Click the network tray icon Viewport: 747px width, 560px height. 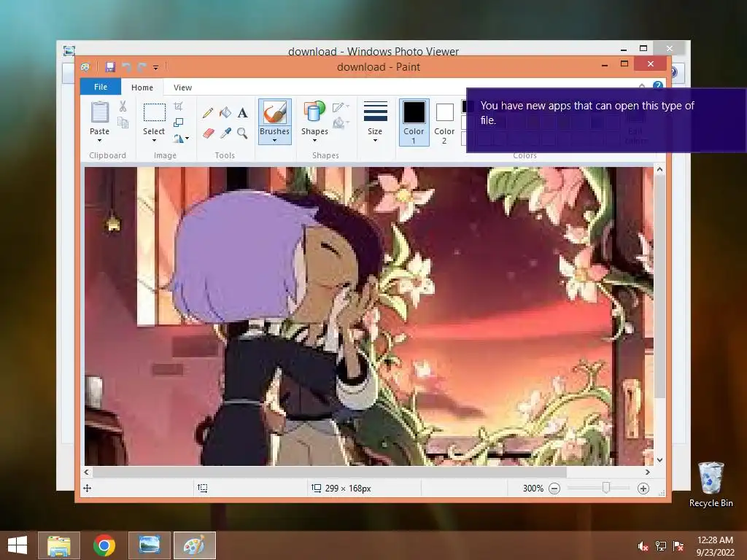click(661, 546)
